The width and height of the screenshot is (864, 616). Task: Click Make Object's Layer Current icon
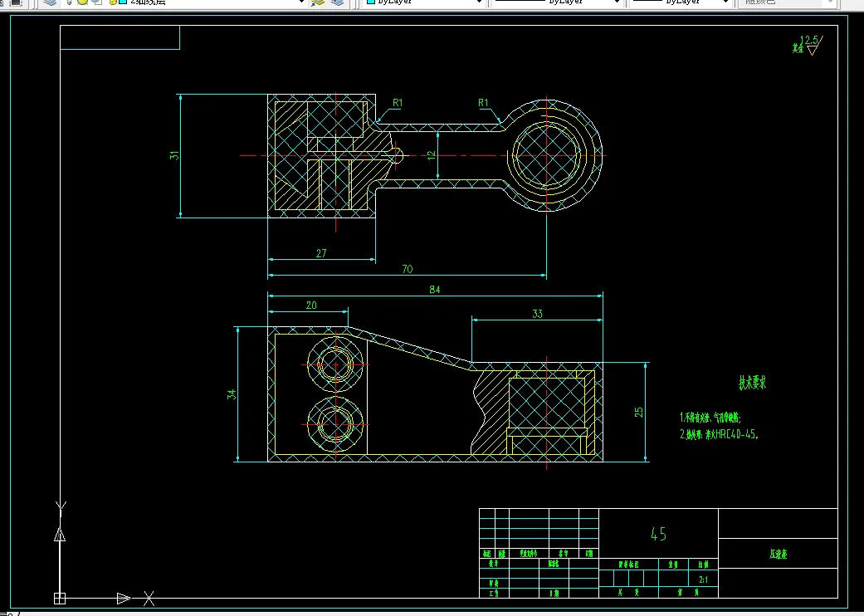(318, 2)
